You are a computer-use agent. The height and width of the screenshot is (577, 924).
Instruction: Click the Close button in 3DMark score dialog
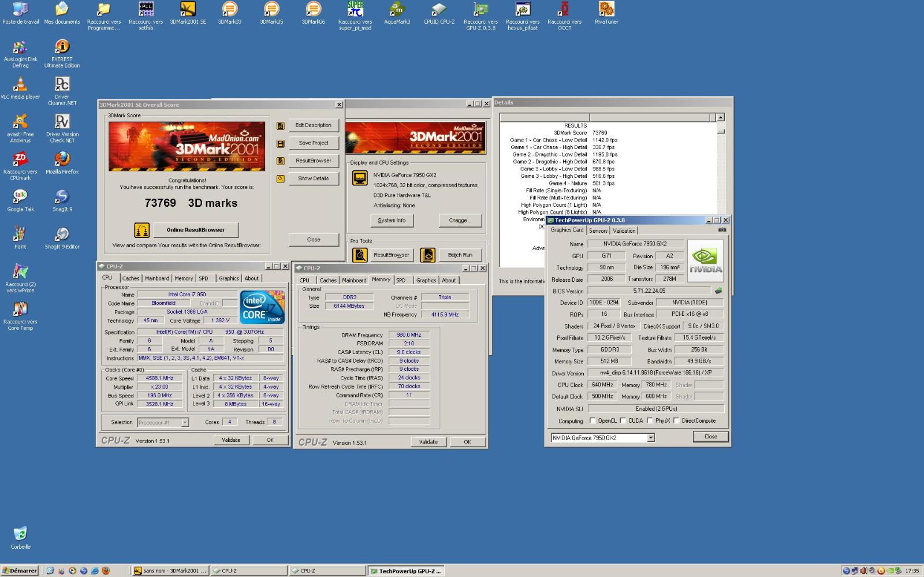(314, 239)
